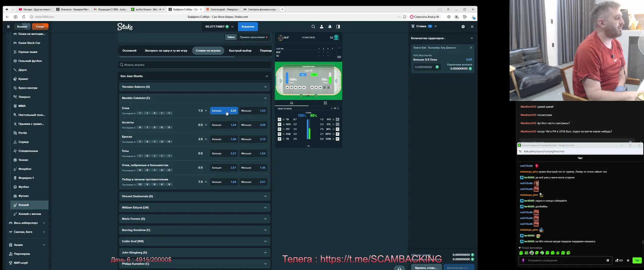Switch to Казино mode
The height and width of the screenshot is (270, 644).
coord(22,27)
